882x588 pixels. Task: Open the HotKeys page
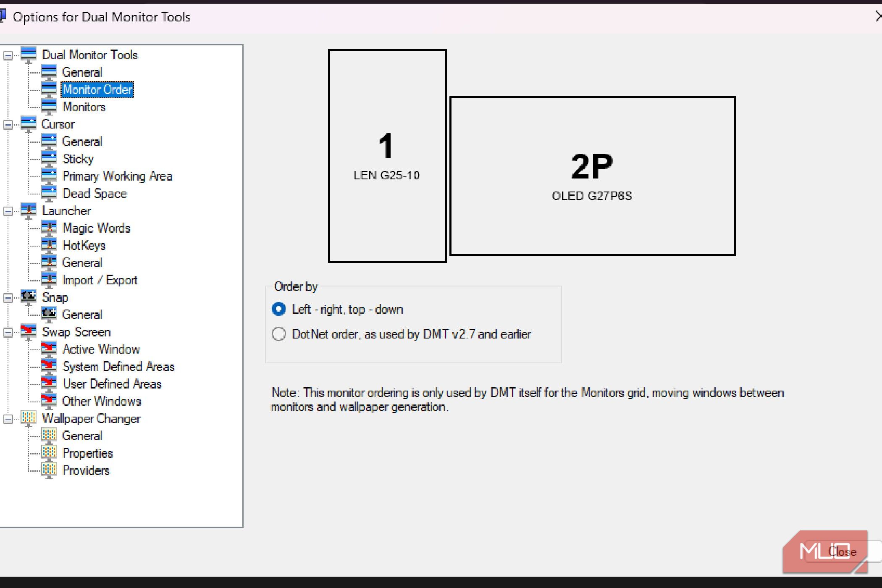point(84,245)
